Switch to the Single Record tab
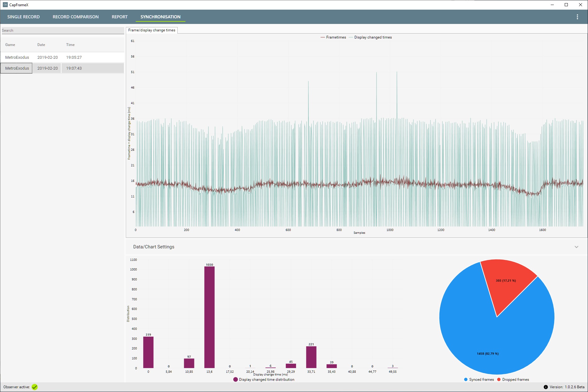 [24, 17]
